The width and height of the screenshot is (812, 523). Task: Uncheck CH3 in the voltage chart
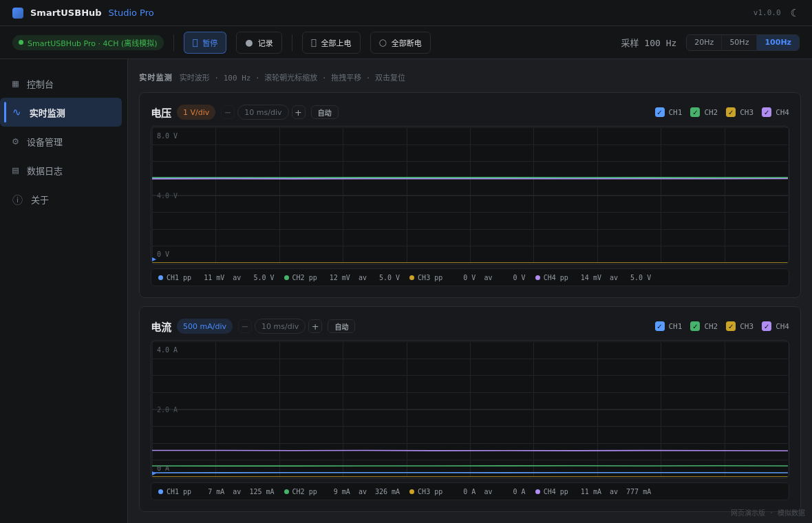(731, 112)
